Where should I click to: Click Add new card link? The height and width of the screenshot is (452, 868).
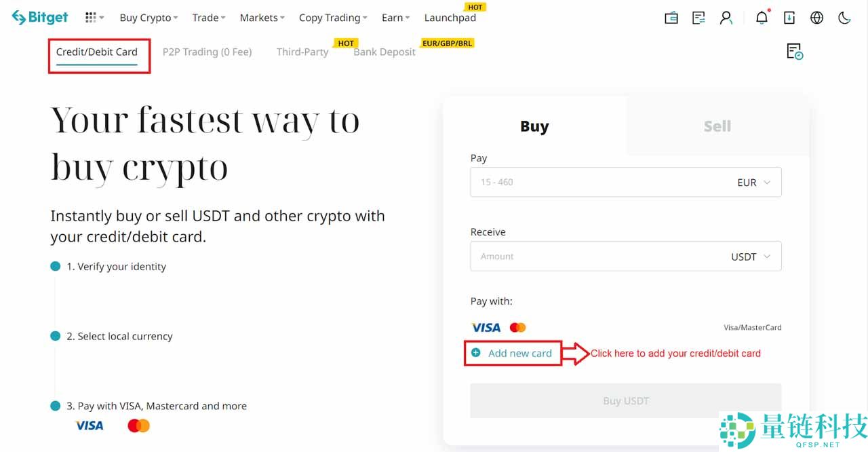click(x=519, y=353)
